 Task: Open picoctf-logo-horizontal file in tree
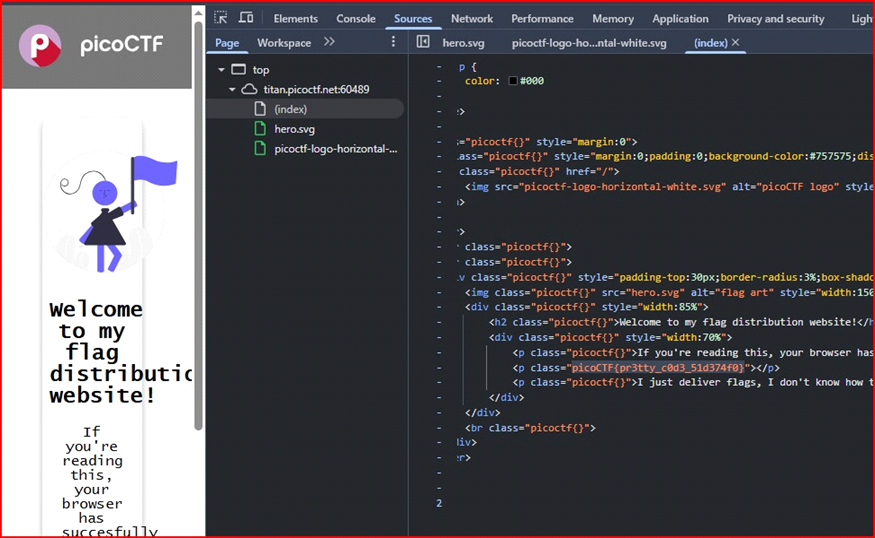click(x=335, y=149)
